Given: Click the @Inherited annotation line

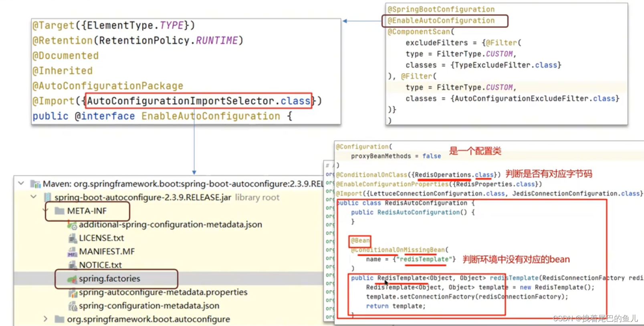Looking at the screenshot, I should [63, 70].
